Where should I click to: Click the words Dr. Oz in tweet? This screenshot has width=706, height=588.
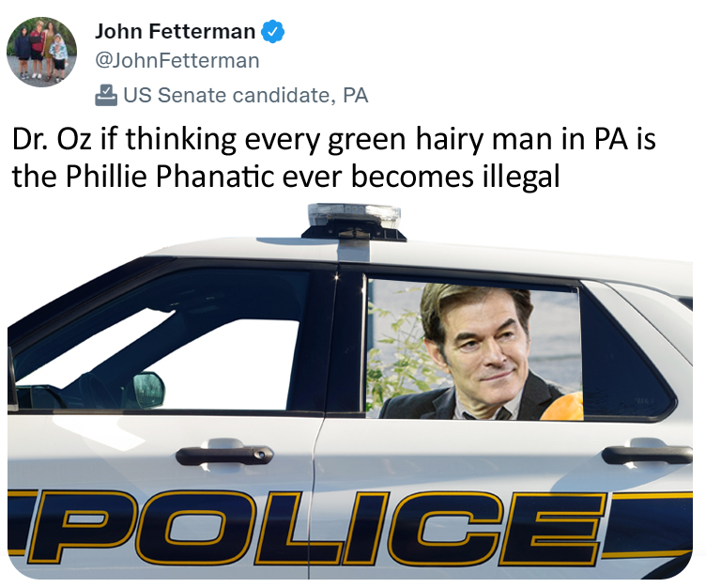pos(53,139)
